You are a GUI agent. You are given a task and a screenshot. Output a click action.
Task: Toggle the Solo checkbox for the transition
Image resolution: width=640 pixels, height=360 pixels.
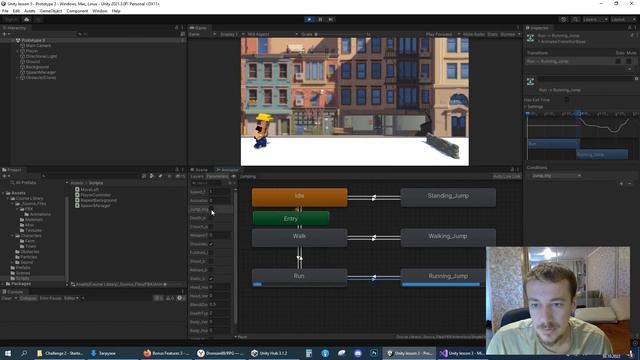pyautogui.click(x=618, y=61)
